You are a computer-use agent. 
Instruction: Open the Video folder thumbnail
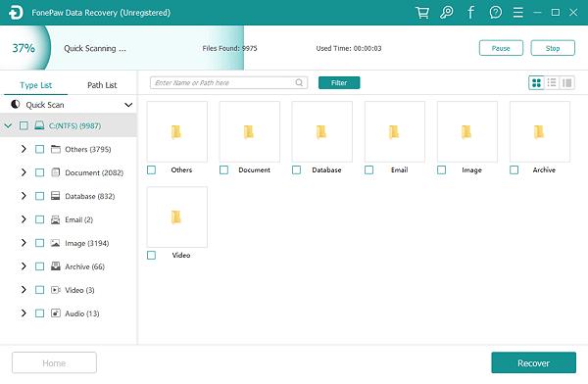(177, 217)
